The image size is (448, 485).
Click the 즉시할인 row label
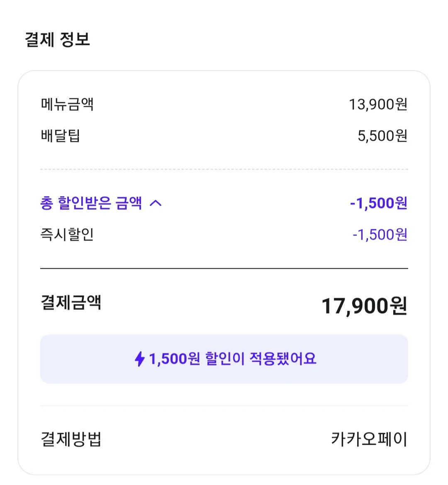pyautogui.click(x=67, y=235)
